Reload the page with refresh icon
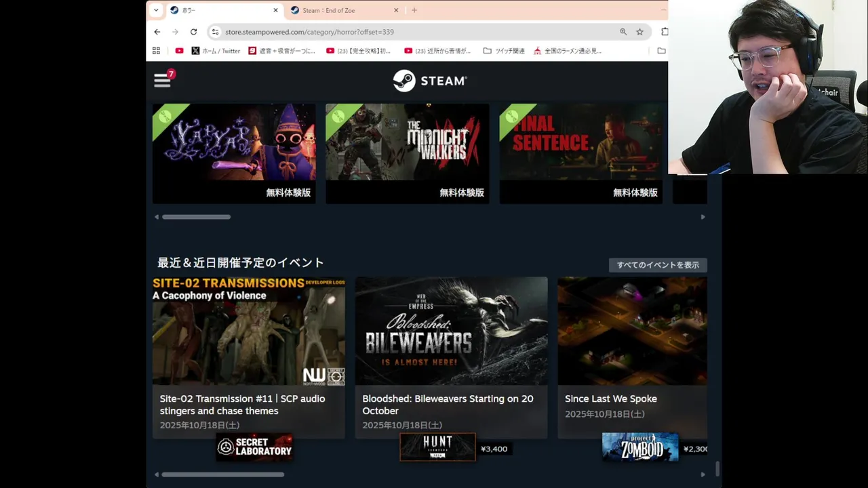The height and width of the screenshot is (488, 868). click(x=193, y=32)
